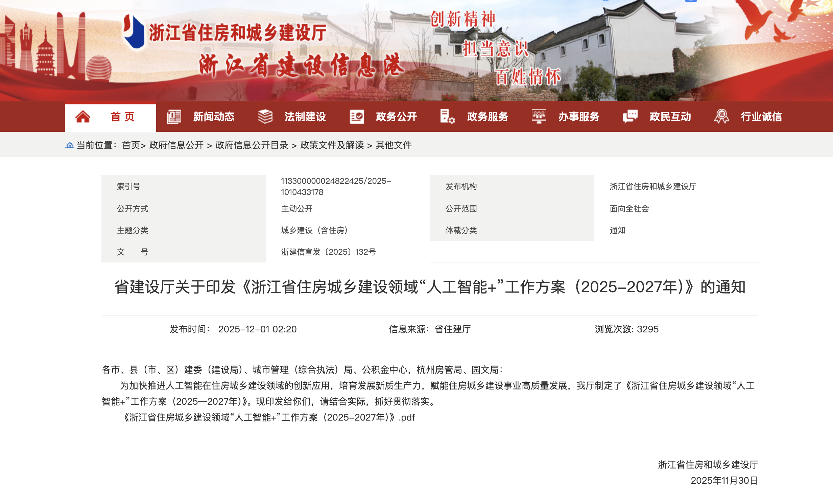Click the 首页 breadcrumb link
Viewport: 833px width, 504px height.
[x=131, y=145]
